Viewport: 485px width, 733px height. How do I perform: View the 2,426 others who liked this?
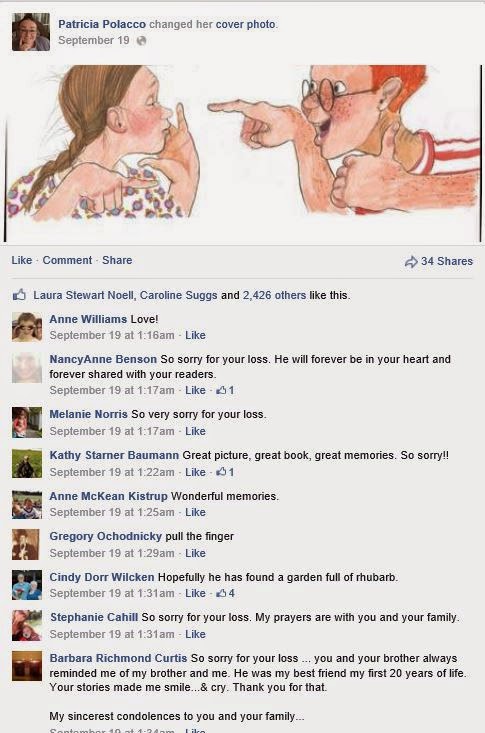point(274,295)
